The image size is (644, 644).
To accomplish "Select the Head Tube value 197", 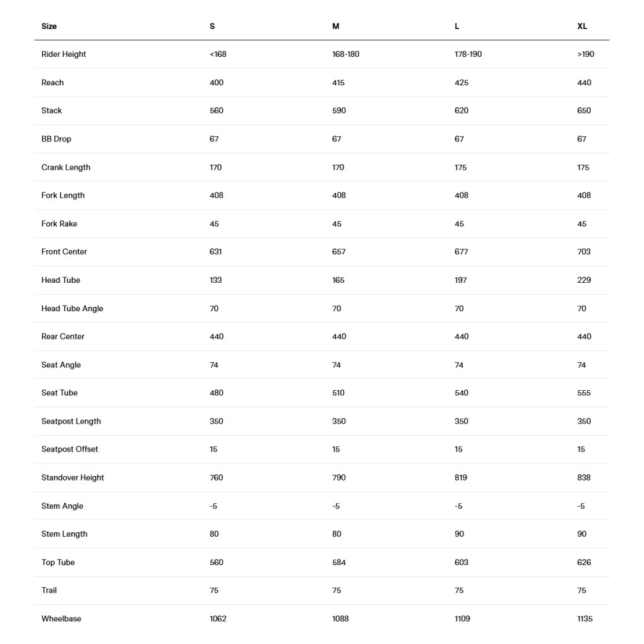I will pos(461,280).
